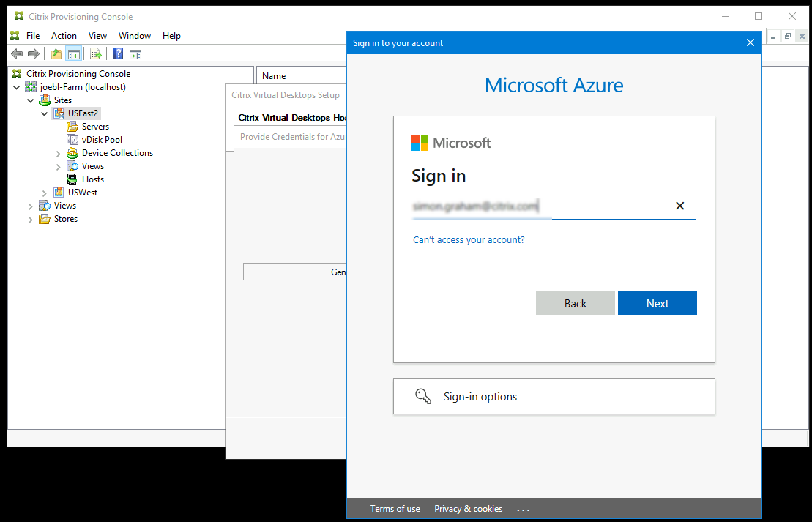Clear the email input with the X
The height and width of the screenshot is (522, 812).
point(679,206)
